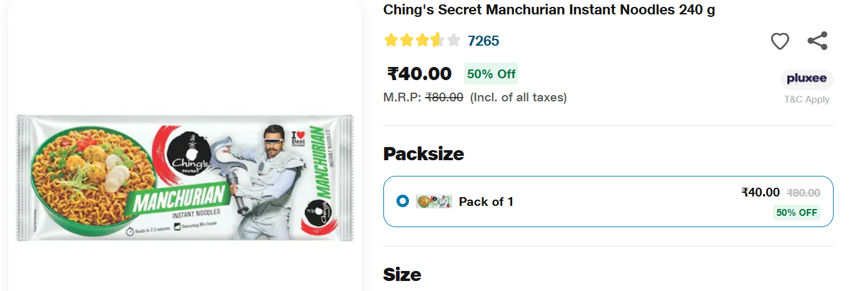
Task: Click the Ching's Secret Manchurian product title
Action: tap(549, 10)
